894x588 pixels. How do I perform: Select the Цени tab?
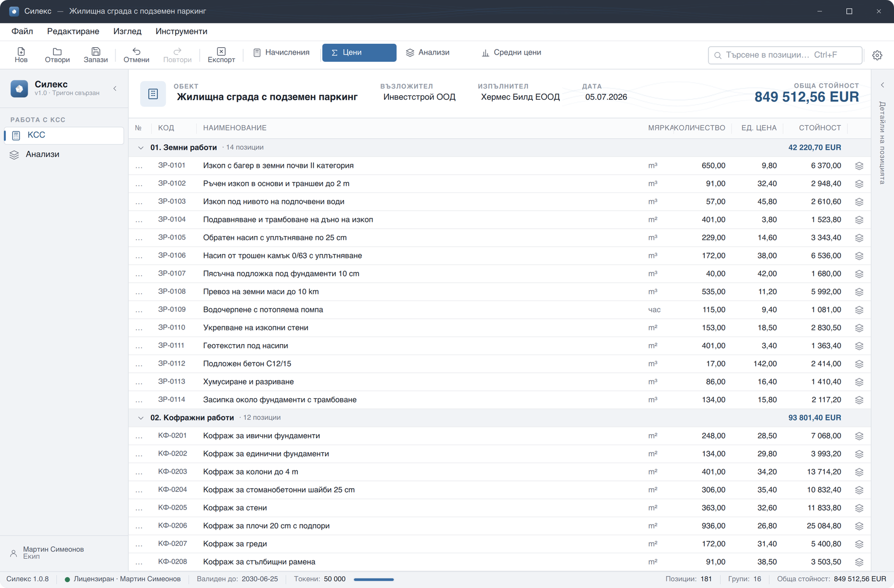click(359, 53)
